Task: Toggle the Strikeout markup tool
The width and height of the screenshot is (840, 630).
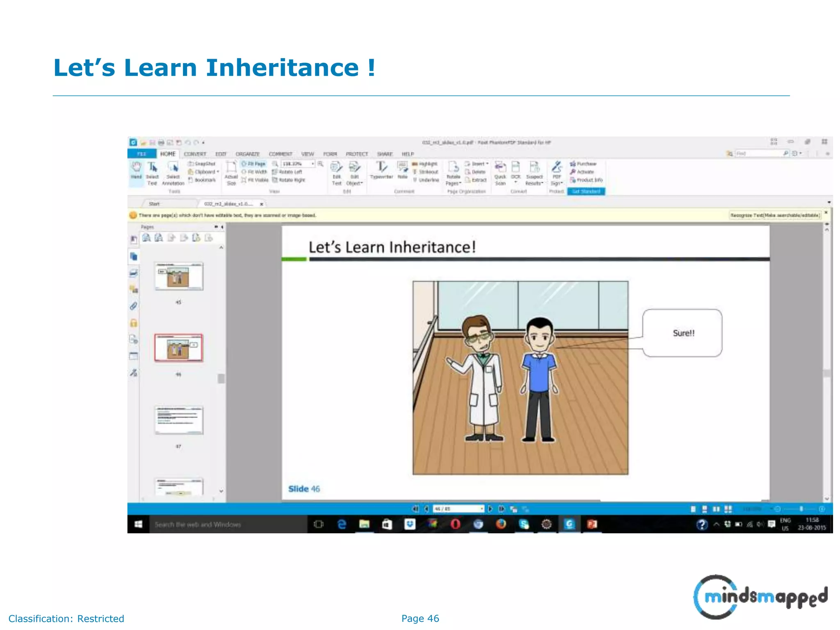Action: pos(425,172)
